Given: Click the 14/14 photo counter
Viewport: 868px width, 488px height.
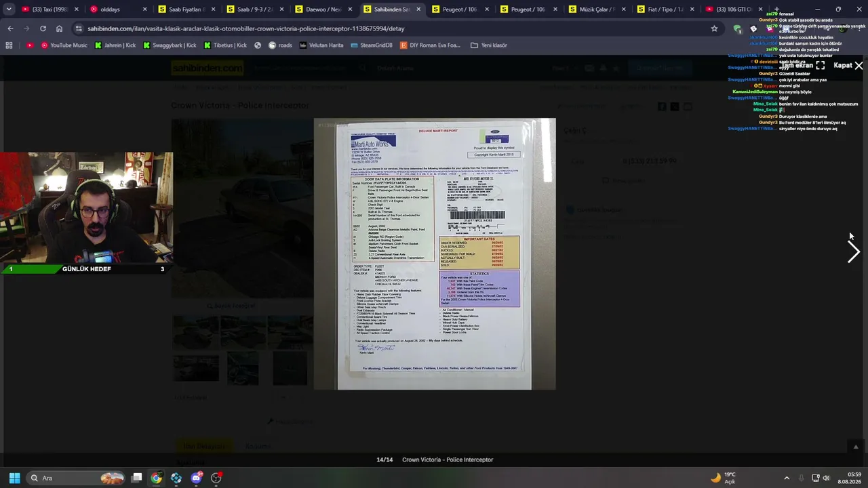Looking at the screenshot, I should pyautogui.click(x=384, y=460).
